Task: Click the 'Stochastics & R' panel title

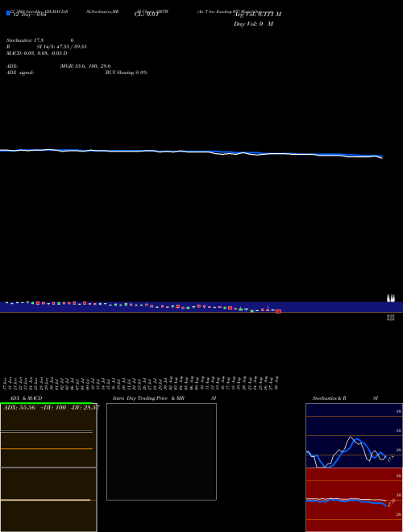Action: pos(329,398)
